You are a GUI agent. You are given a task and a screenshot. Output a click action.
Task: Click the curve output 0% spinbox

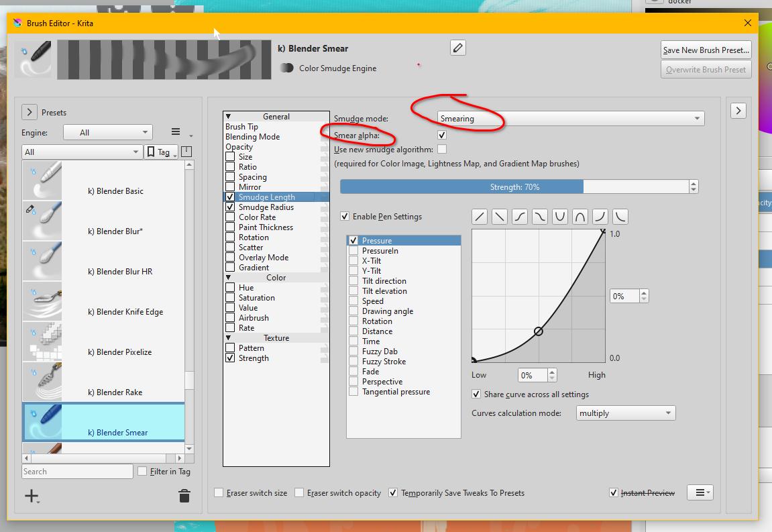click(629, 296)
